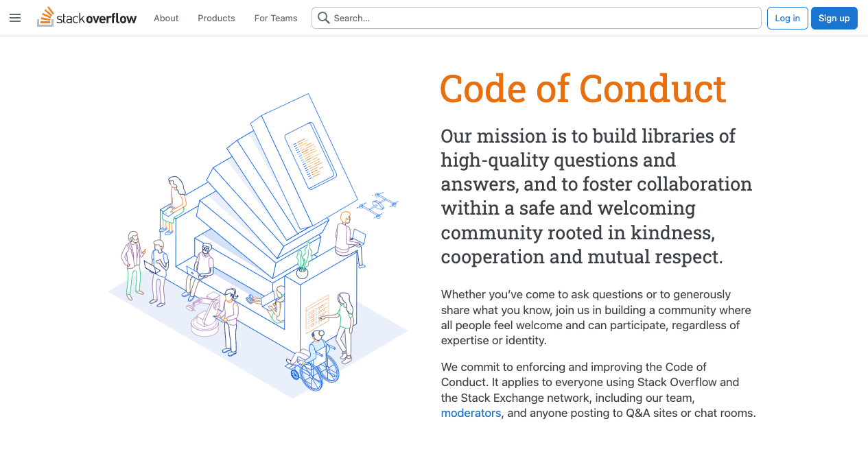Screen dimensions: 868x467
Task: Follow the moderators hyperlink
Action: (x=471, y=413)
